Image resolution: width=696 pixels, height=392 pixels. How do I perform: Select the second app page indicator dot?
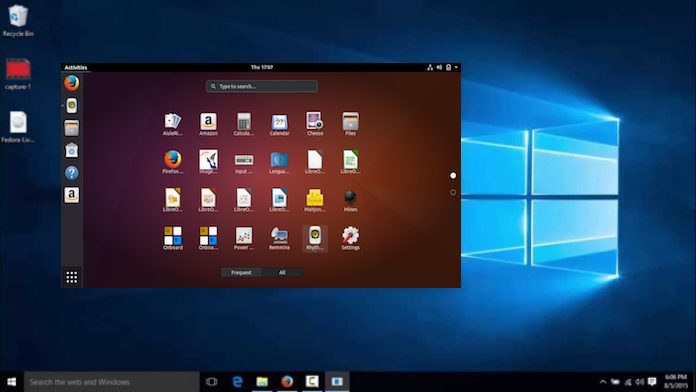coord(453,192)
